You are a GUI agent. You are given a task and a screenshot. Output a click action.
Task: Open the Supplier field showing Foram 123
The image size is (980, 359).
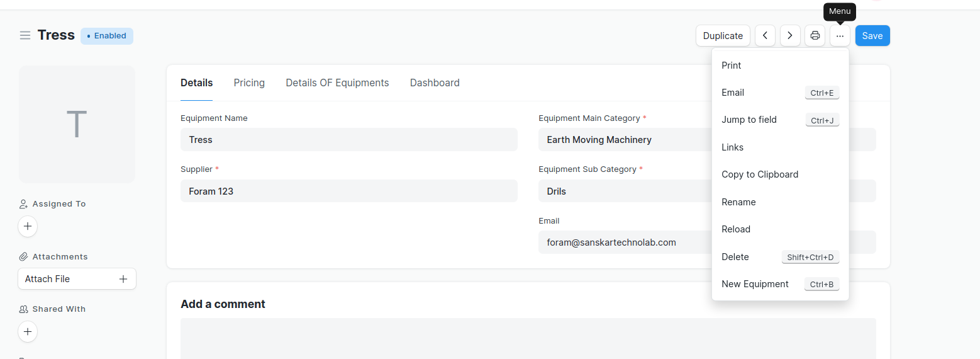[x=349, y=191]
